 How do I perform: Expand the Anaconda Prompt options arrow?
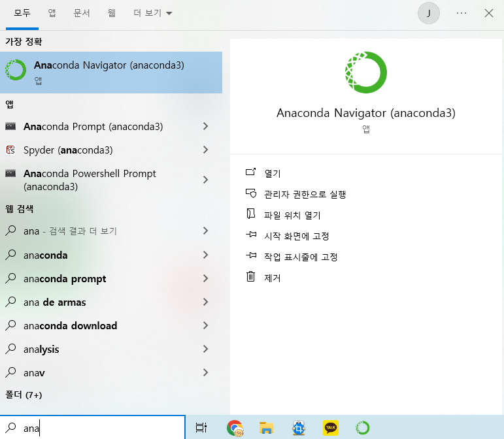206,127
